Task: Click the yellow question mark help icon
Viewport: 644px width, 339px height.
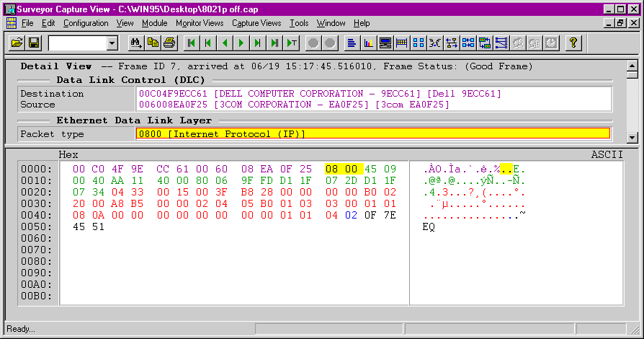Action: click(573, 43)
